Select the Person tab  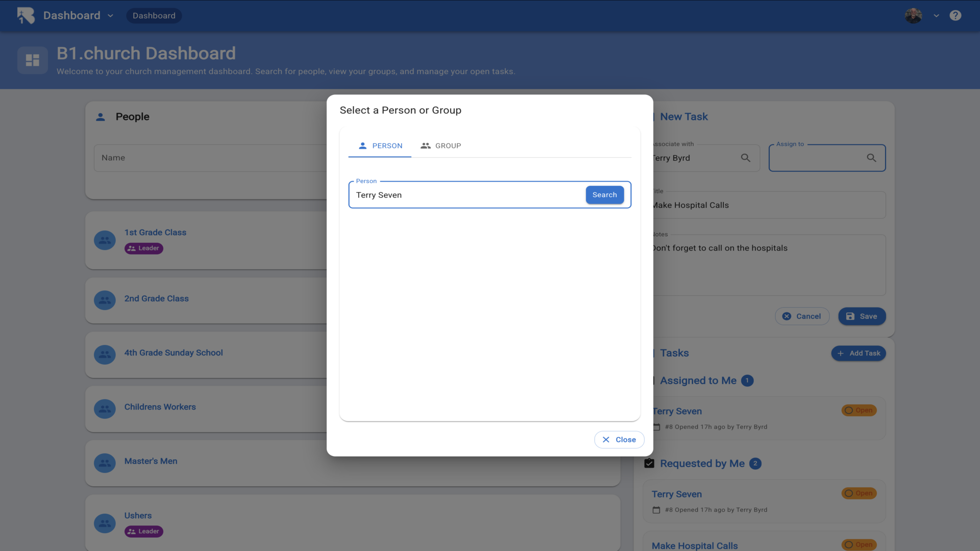click(380, 146)
